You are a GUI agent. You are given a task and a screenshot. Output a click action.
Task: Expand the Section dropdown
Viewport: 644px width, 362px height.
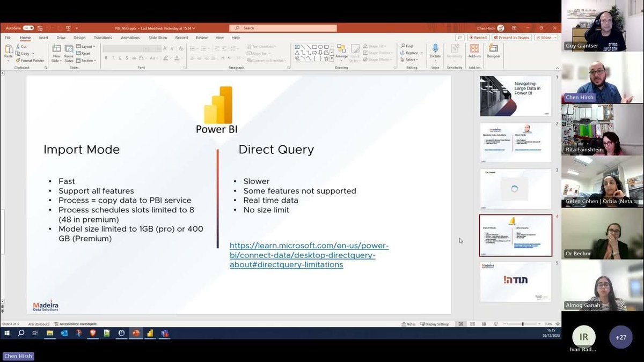[86, 60]
